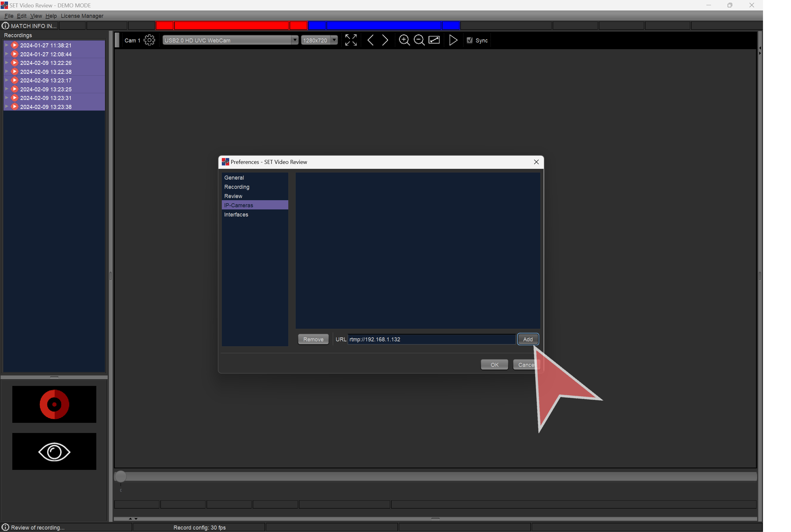
Task: Confirm Preferences with OK
Action: [494, 364]
